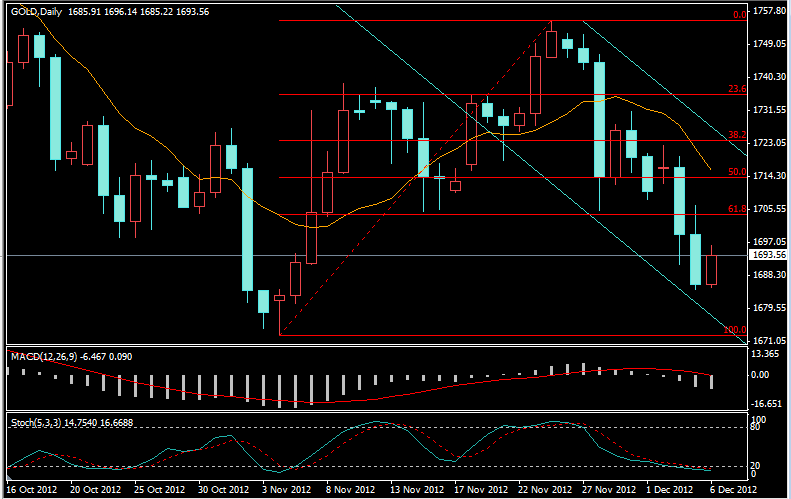The image size is (791, 499).
Task: Click the 1 Dec 2012 date label
Action: coord(670,489)
